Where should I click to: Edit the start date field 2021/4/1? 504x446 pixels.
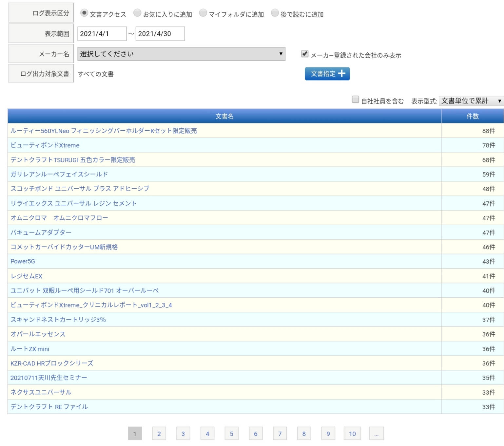102,34
